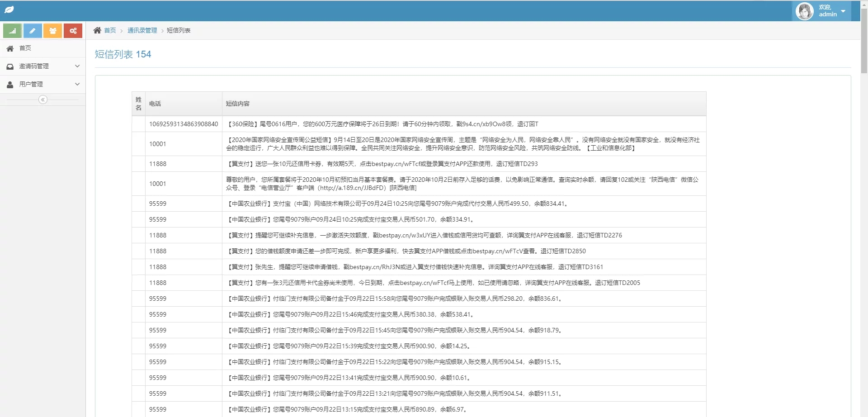Click the 短信内容 column header
The width and height of the screenshot is (868, 417).
[238, 104]
